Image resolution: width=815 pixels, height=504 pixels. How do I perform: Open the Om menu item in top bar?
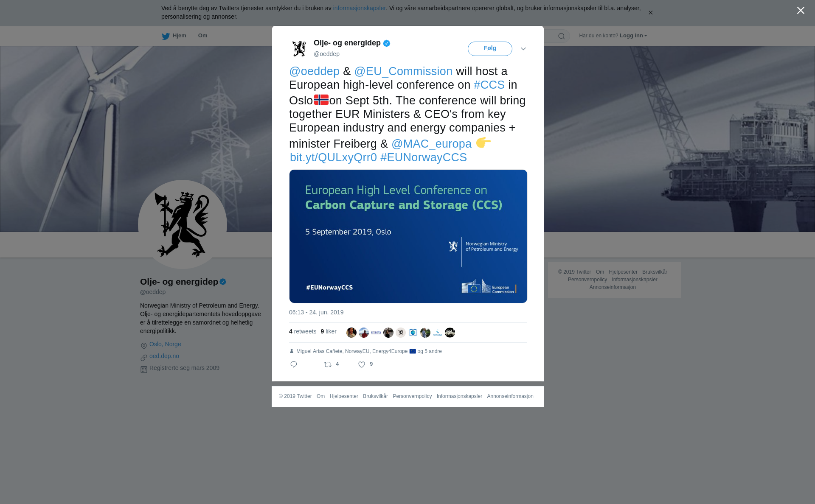(x=203, y=36)
